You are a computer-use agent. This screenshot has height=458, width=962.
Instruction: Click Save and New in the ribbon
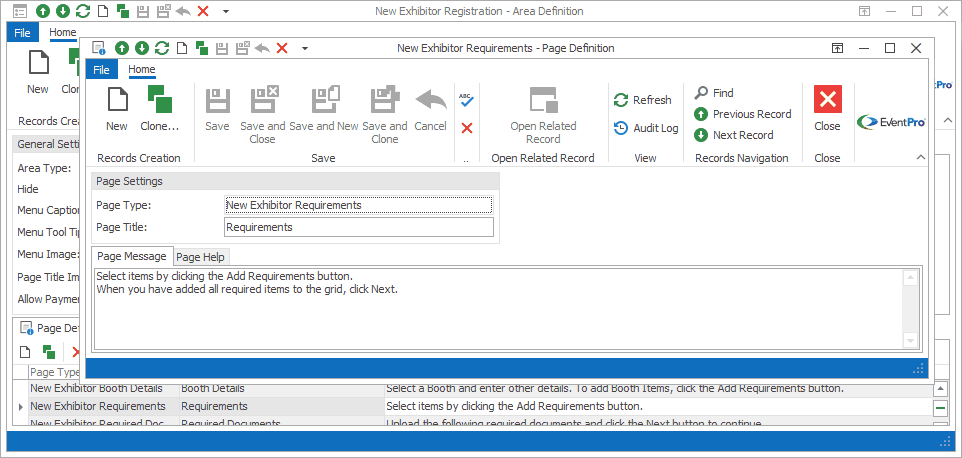click(324, 109)
